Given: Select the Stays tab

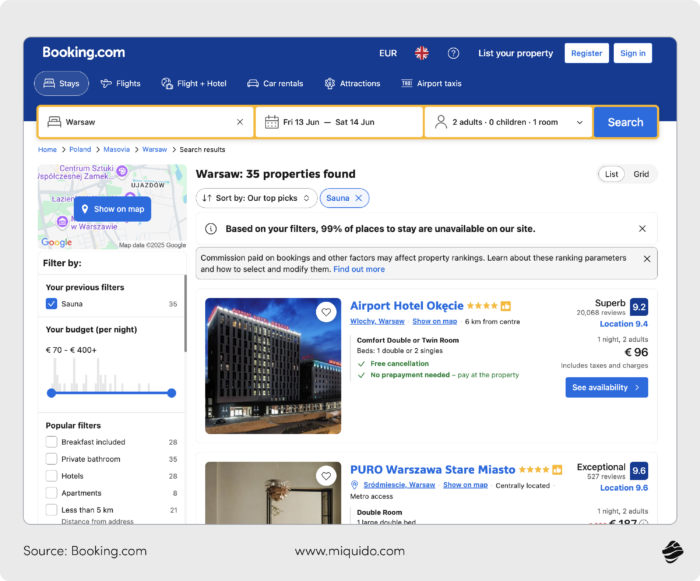Looking at the screenshot, I should tap(62, 84).
